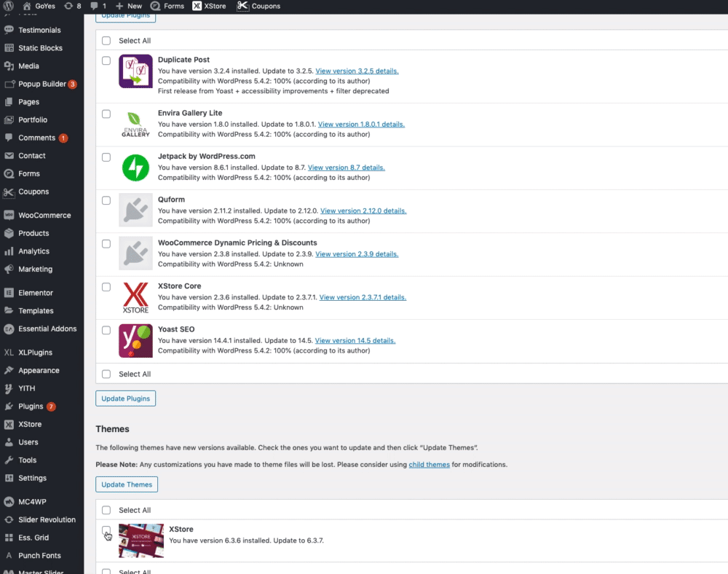Screen dimensions: 728x574
Task: Click the WooCommerce sidebar icon
Action: tap(9, 215)
